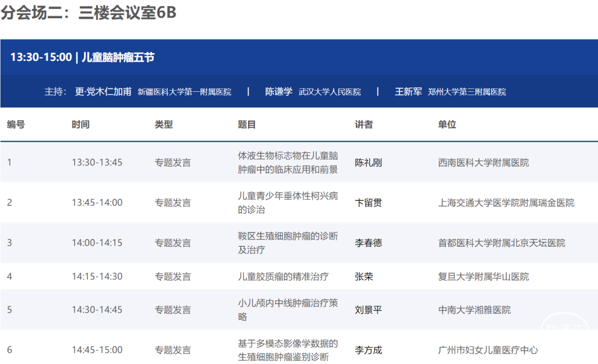The width and height of the screenshot is (598, 364).
Task: Click the 类型 column header
Action: [164, 125]
